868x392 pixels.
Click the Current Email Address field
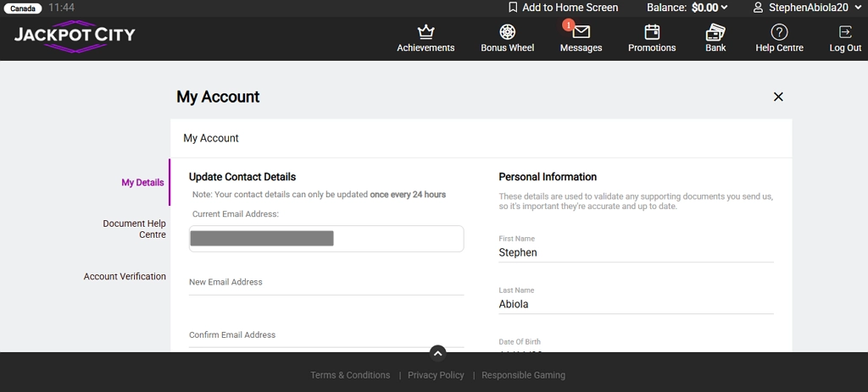(326, 238)
